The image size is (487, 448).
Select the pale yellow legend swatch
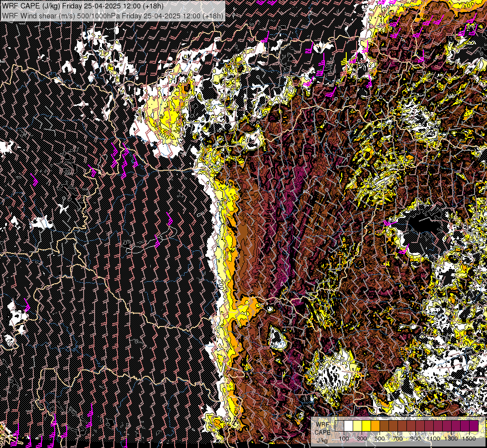click(x=358, y=426)
